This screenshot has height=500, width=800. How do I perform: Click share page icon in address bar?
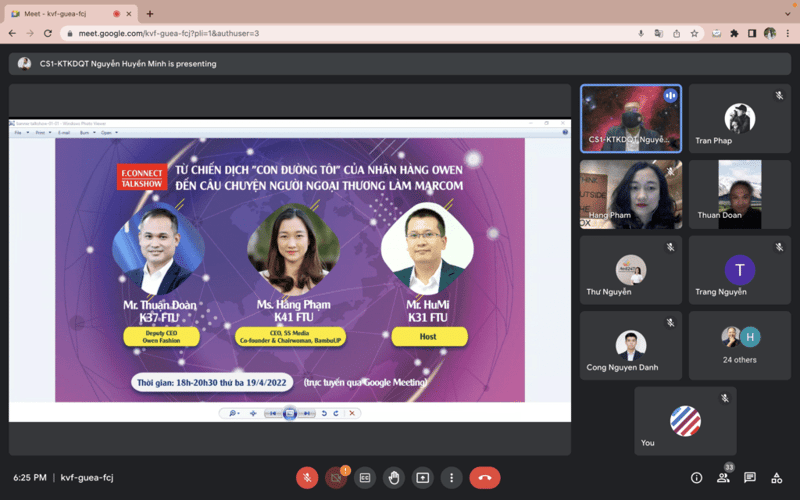(x=677, y=33)
